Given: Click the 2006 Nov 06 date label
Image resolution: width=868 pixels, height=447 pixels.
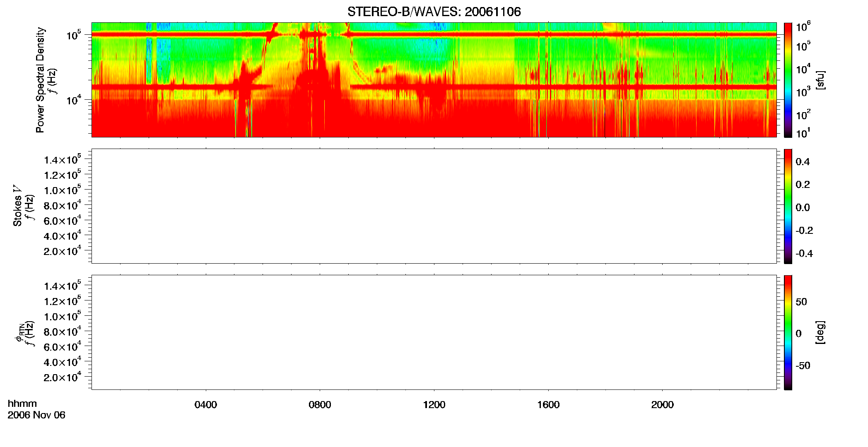Looking at the screenshot, I should click(36, 415).
